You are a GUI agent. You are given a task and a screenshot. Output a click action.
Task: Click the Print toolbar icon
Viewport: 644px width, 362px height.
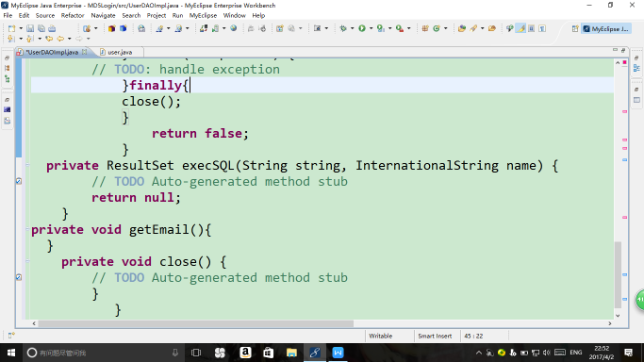(x=52, y=28)
